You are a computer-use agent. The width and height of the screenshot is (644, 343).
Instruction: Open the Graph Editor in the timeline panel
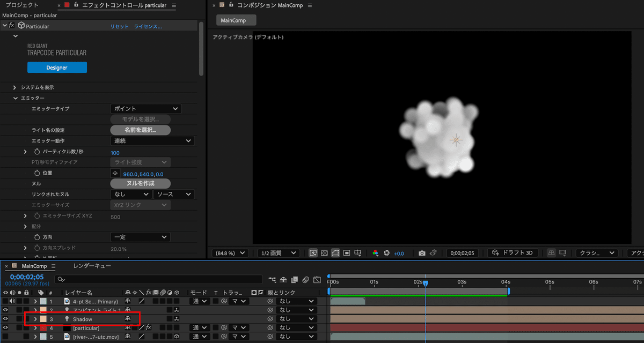317,280
